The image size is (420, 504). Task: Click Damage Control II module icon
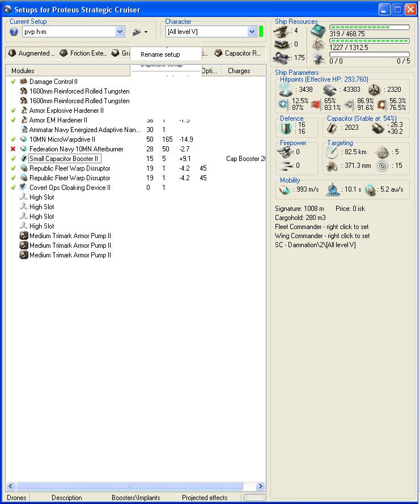(23, 81)
